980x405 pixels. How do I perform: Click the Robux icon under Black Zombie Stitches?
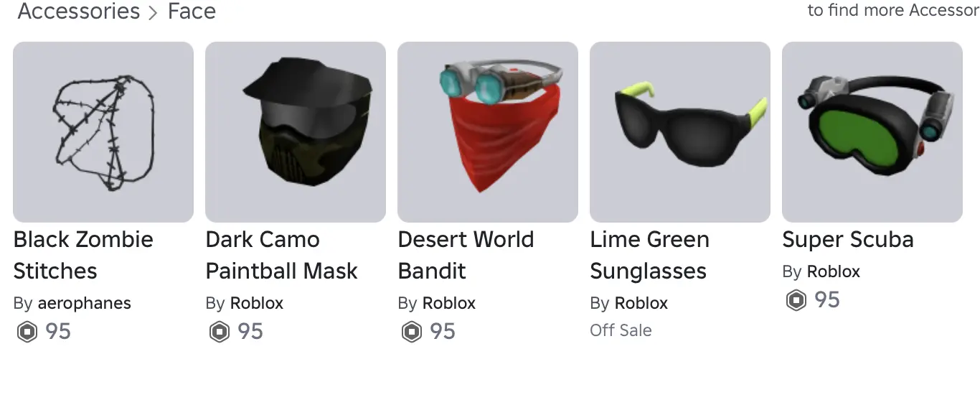(x=27, y=332)
